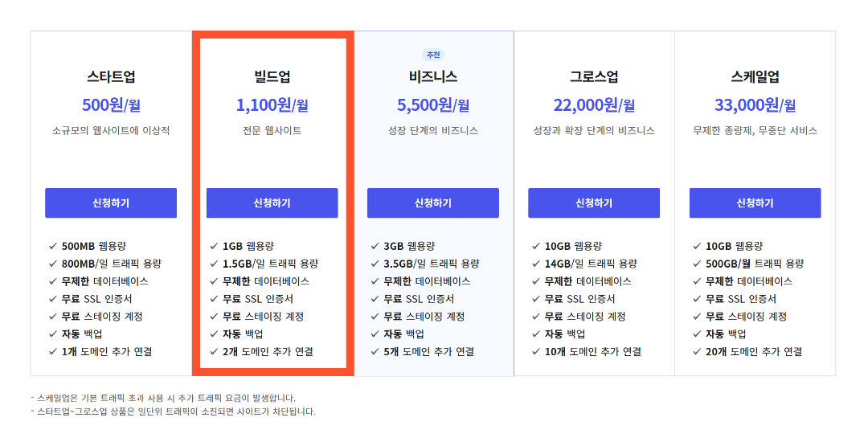Click checkmark icon beside 3GB 웹용량

coord(375,246)
